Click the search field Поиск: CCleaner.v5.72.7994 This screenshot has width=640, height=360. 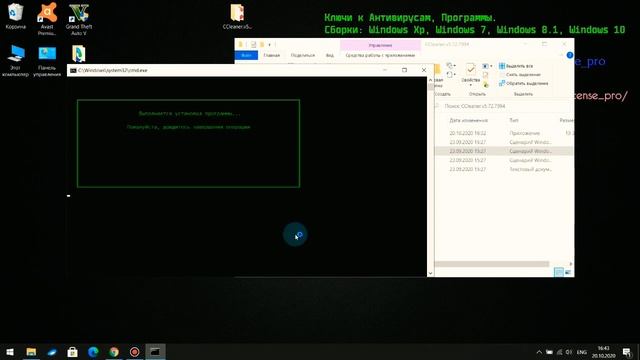(x=504, y=106)
